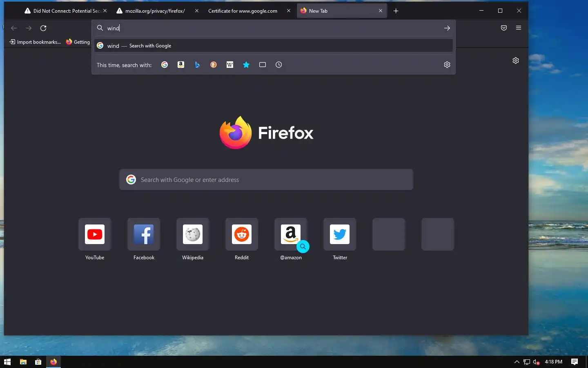Open Microsoft Store from the taskbar
Viewport: 588px width, 368px height.
coord(38,362)
